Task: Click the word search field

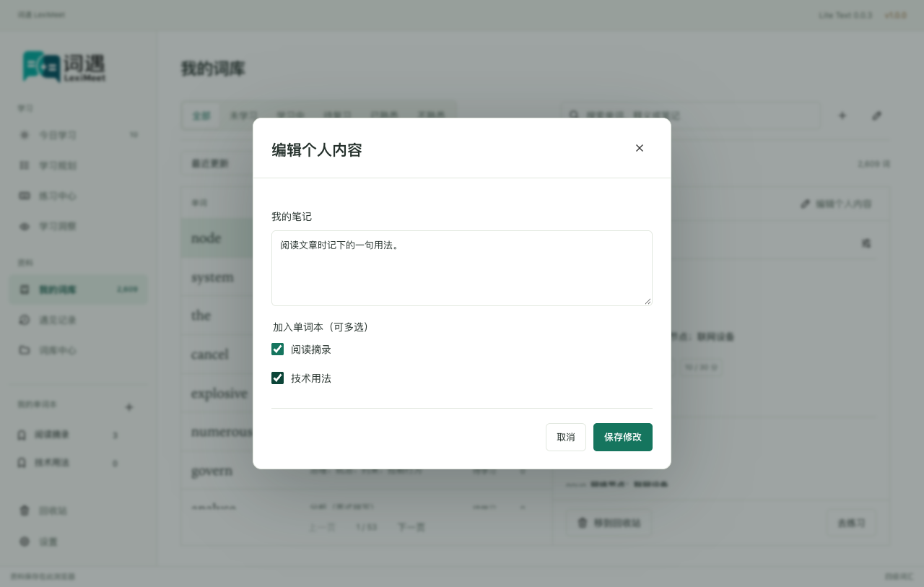Action: click(x=691, y=116)
